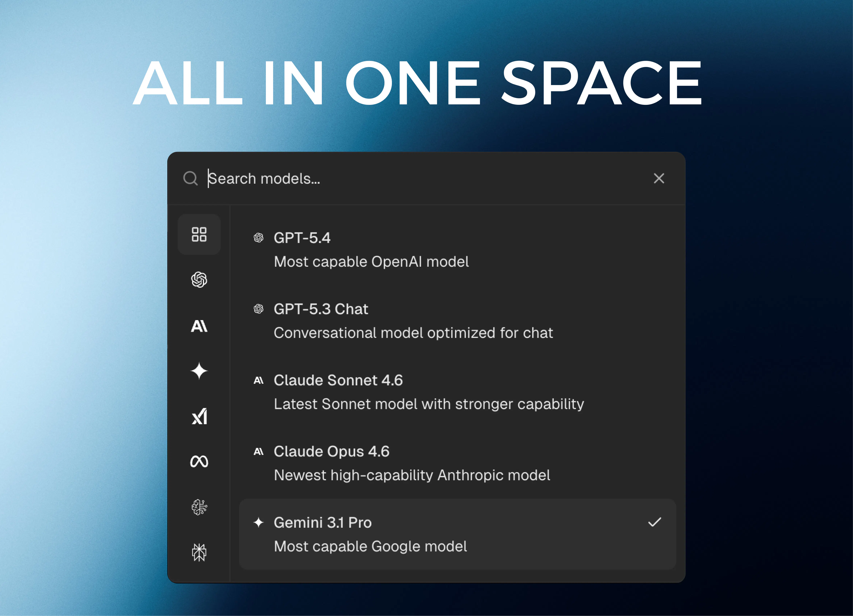Select the Gemini 3.1 Pro model row
This screenshot has height=616, width=853.
pyautogui.click(x=458, y=534)
